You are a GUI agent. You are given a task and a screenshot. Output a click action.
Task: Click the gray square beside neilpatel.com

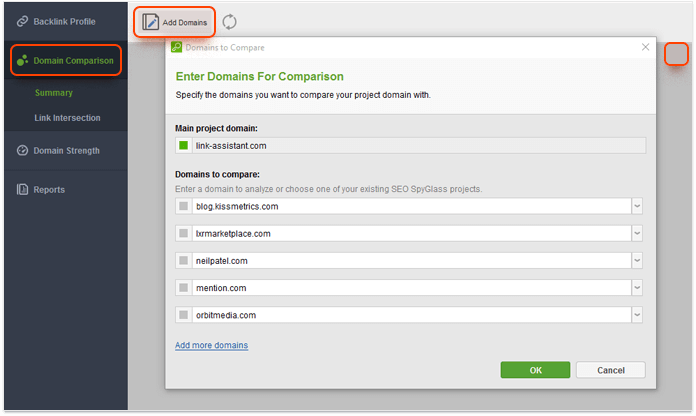[x=183, y=261]
